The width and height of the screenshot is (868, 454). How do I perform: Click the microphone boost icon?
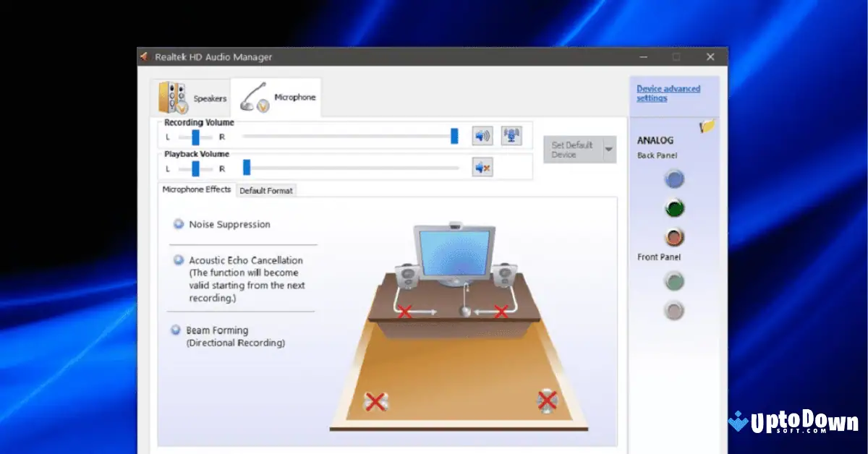tap(511, 135)
